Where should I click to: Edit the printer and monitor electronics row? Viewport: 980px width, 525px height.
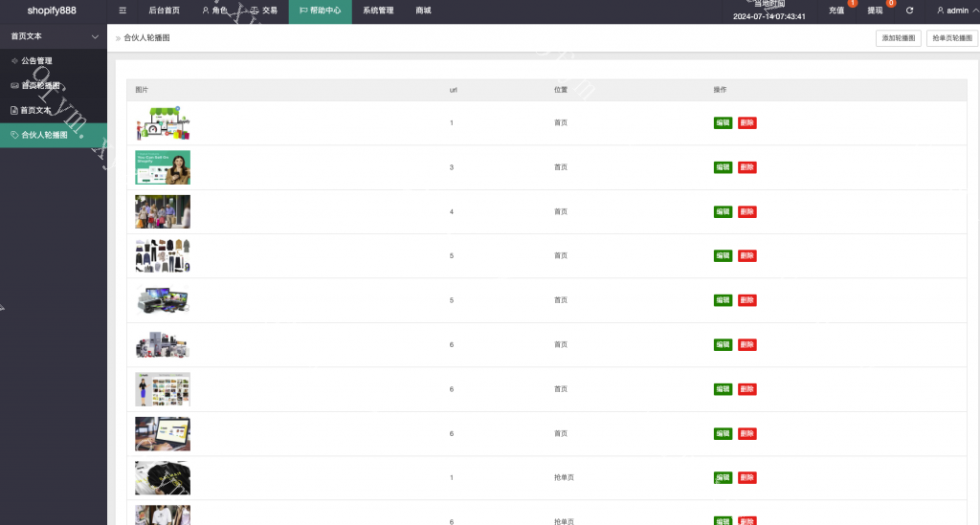click(x=723, y=300)
